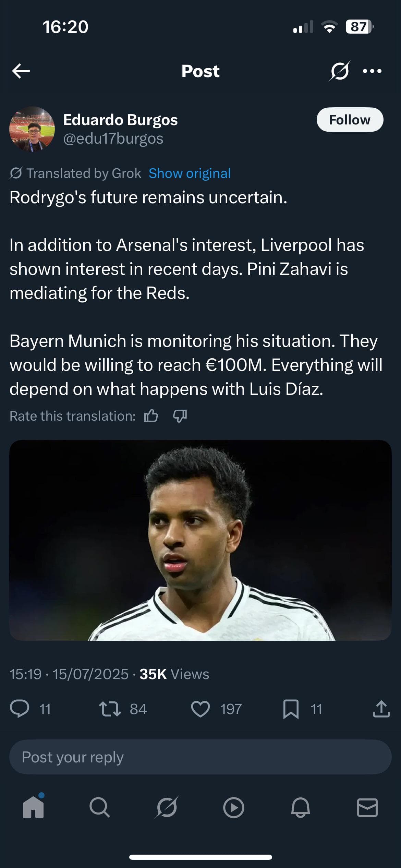
Task: Rate translation with thumbs down
Action: (x=180, y=416)
